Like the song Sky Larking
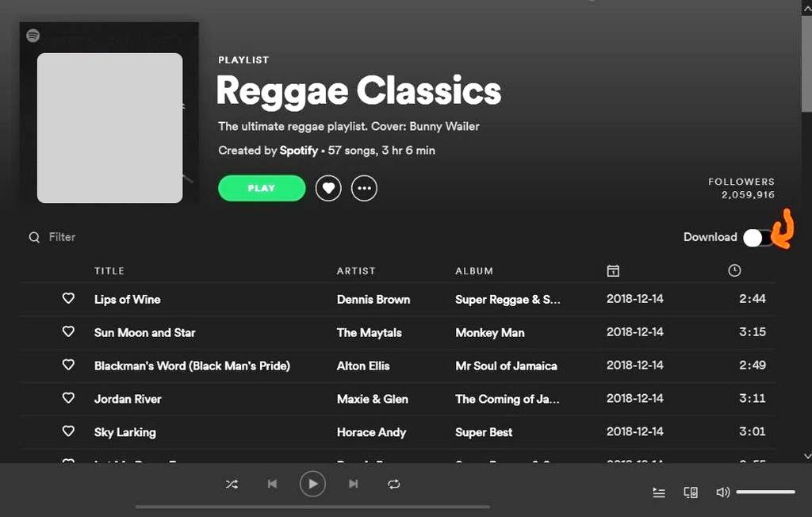 pyautogui.click(x=68, y=431)
